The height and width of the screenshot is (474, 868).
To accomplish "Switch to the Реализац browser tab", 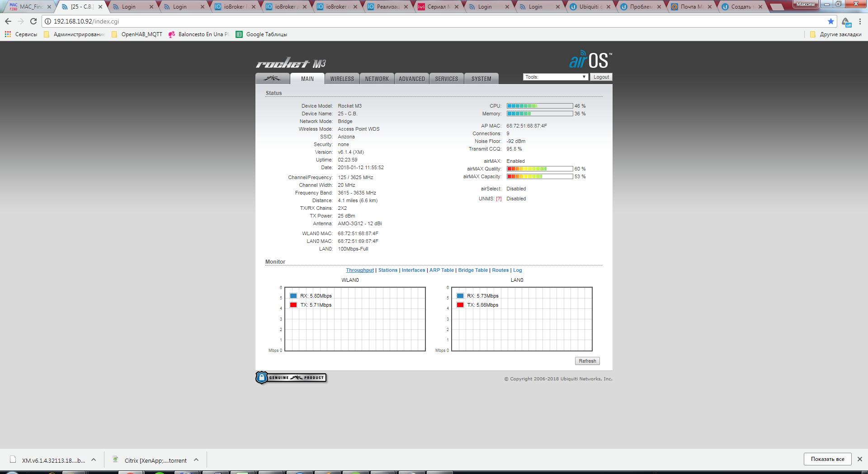I will (388, 7).
